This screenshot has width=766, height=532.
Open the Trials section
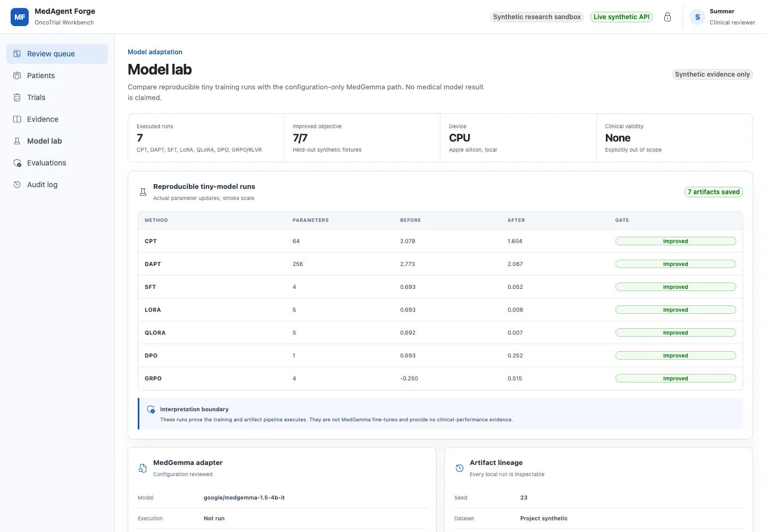click(57, 97)
